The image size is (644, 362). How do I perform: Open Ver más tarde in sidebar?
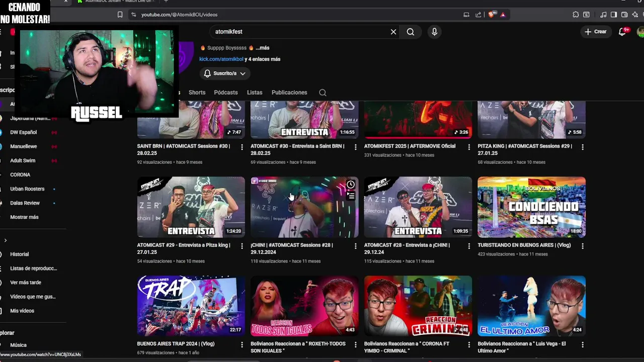pos(26,283)
